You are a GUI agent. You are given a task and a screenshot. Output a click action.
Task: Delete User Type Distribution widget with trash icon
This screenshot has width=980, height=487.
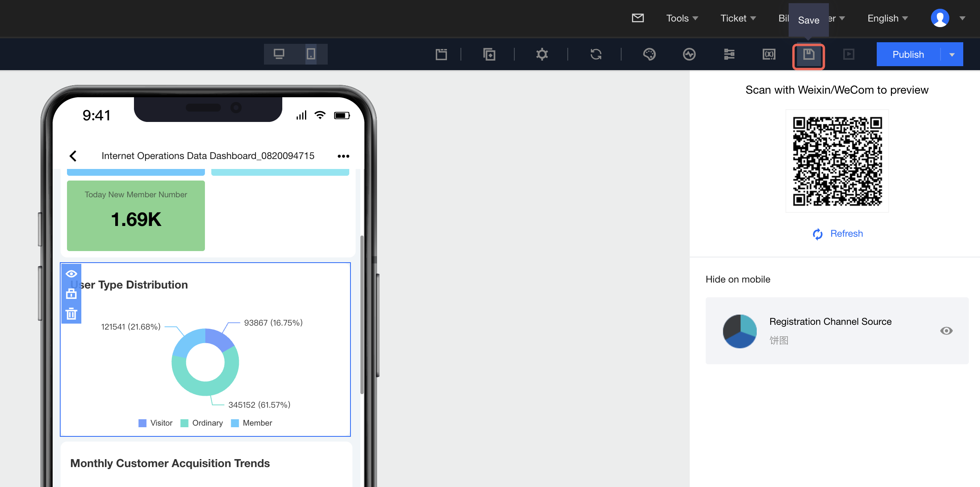(71, 314)
